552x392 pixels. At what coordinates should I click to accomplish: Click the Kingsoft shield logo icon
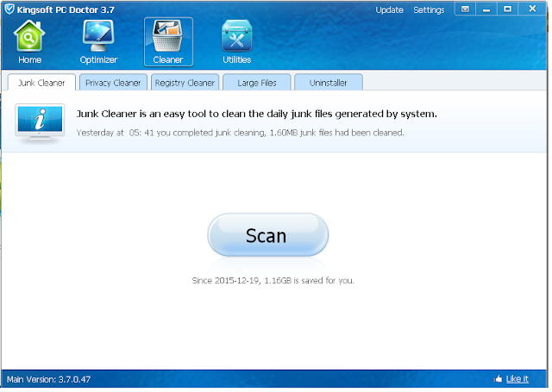[9, 9]
